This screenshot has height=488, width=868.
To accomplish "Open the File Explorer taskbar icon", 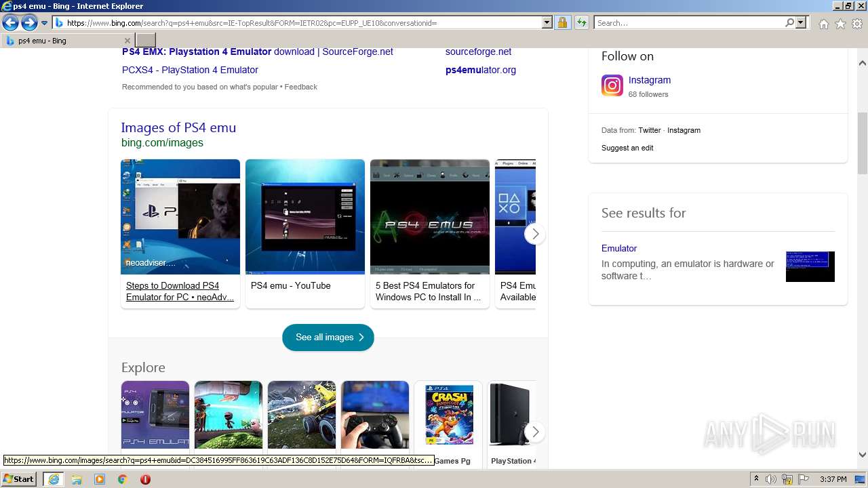I will tap(77, 479).
